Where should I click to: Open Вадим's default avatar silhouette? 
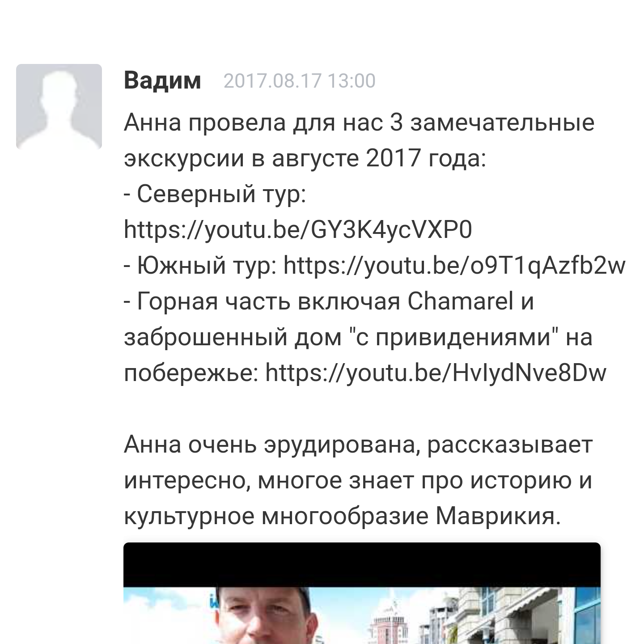(x=59, y=106)
